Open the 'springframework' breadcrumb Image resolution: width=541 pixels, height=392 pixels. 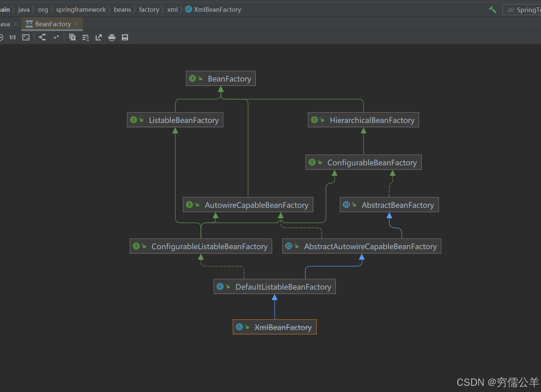click(x=81, y=10)
